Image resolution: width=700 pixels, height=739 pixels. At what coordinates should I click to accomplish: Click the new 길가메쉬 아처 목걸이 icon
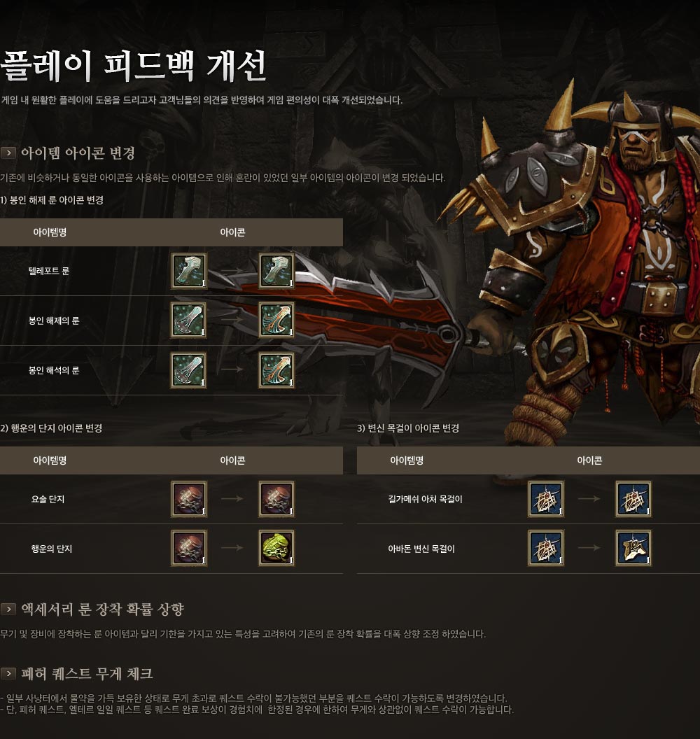pyautogui.click(x=633, y=499)
